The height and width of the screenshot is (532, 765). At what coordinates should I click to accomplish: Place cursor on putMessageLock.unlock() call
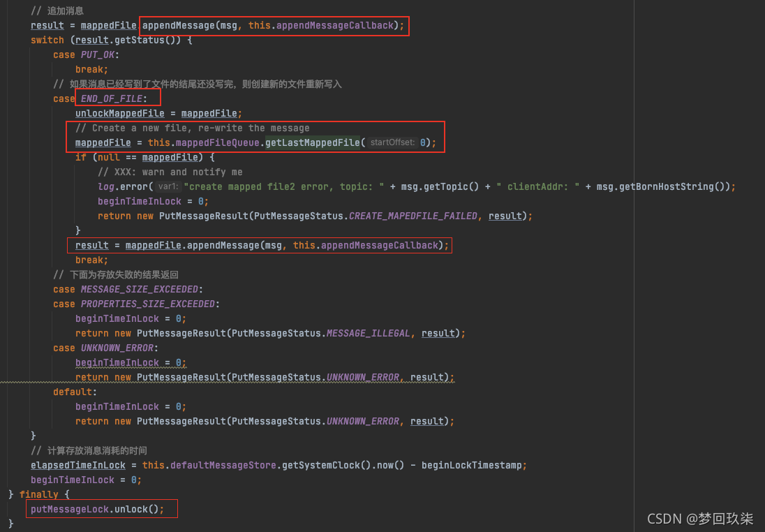(x=97, y=509)
